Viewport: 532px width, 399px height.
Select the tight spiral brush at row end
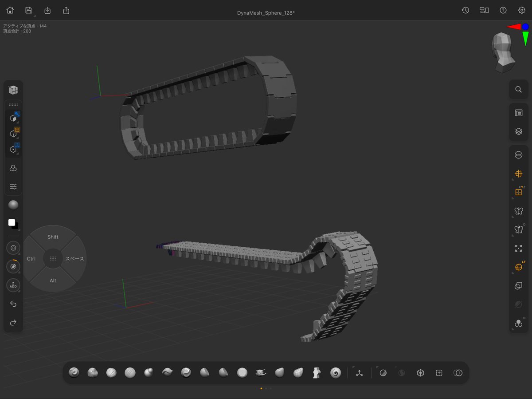pos(336,372)
